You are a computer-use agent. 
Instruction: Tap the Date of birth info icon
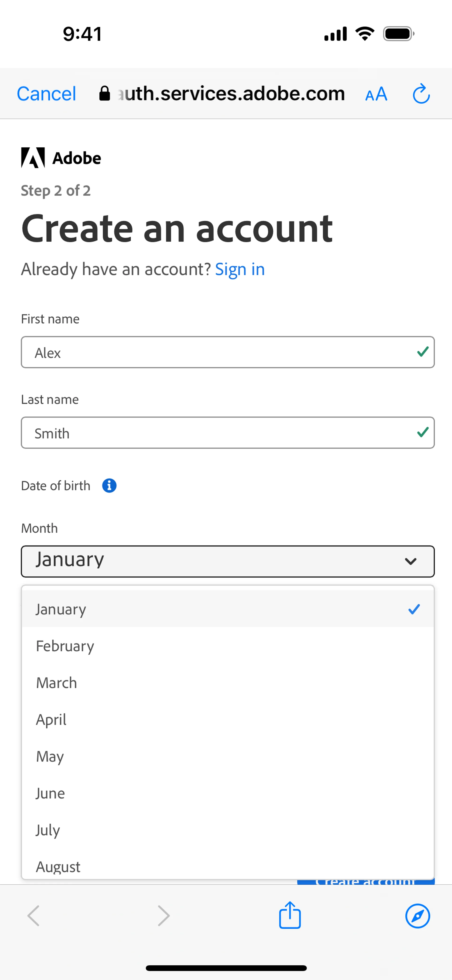(109, 486)
